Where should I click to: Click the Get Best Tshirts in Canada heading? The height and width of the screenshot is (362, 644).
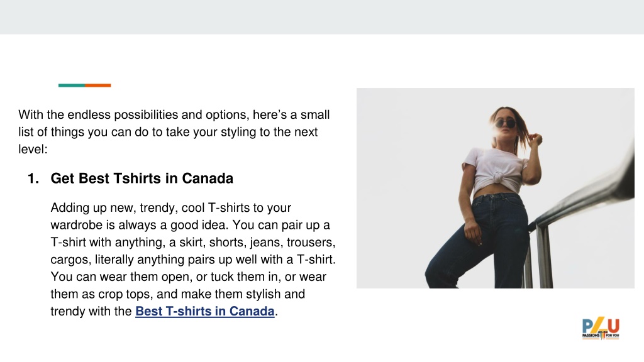click(x=142, y=178)
